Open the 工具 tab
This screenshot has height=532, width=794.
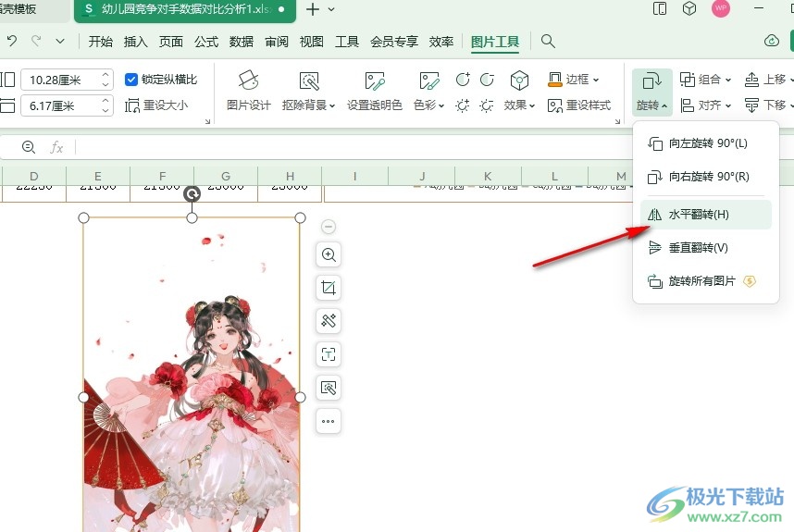(x=347, y=42)
